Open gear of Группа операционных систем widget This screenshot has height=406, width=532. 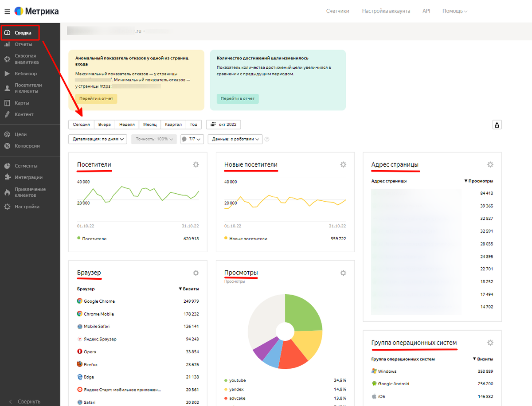coord(490,343)
